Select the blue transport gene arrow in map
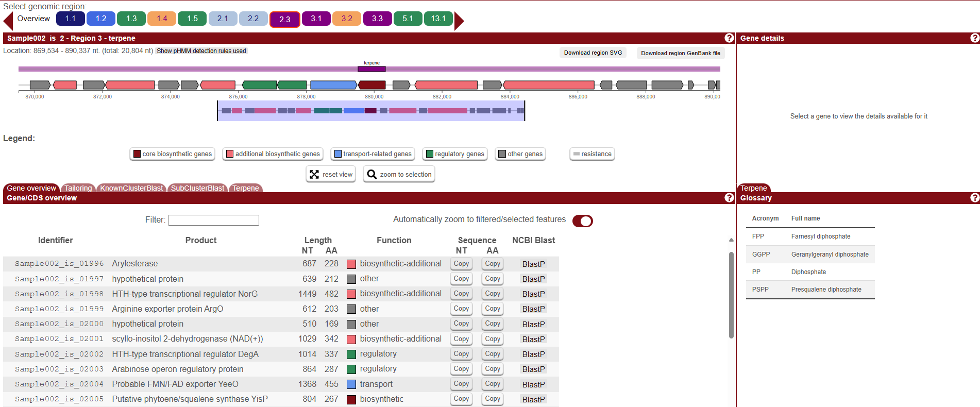 pos(333,85)
